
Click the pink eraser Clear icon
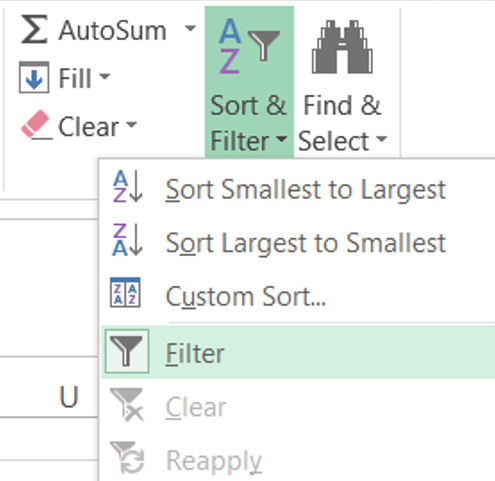(x=36, y=125)
